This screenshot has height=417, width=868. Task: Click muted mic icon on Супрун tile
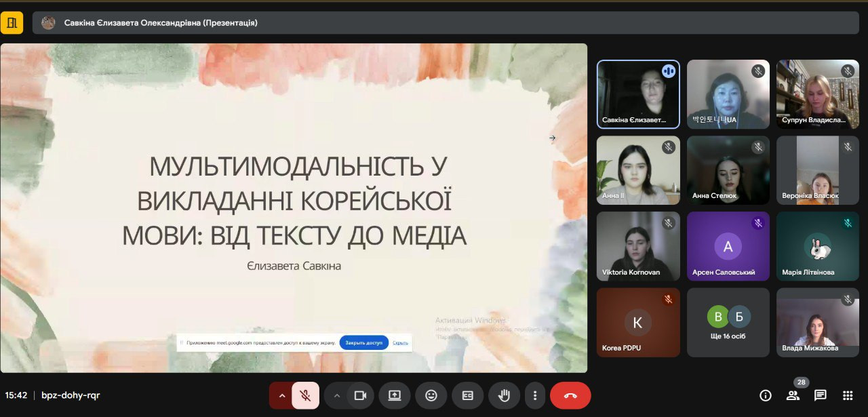[848, 71]
